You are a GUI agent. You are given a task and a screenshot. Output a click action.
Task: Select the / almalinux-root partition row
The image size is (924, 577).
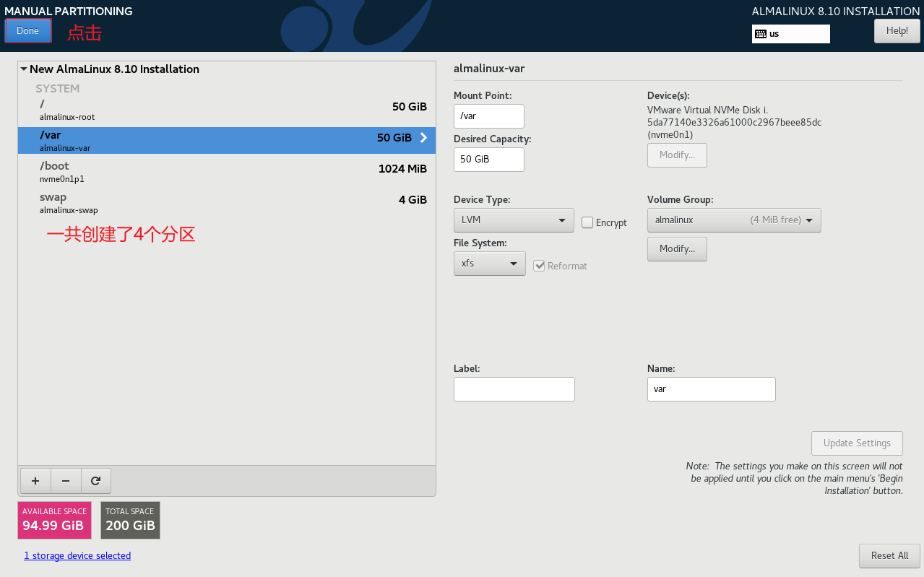227,110
